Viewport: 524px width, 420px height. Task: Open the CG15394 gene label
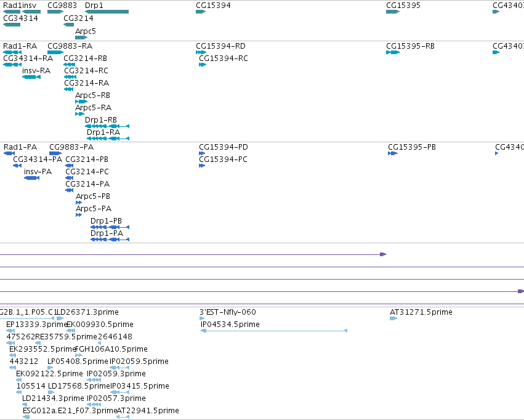213,6
